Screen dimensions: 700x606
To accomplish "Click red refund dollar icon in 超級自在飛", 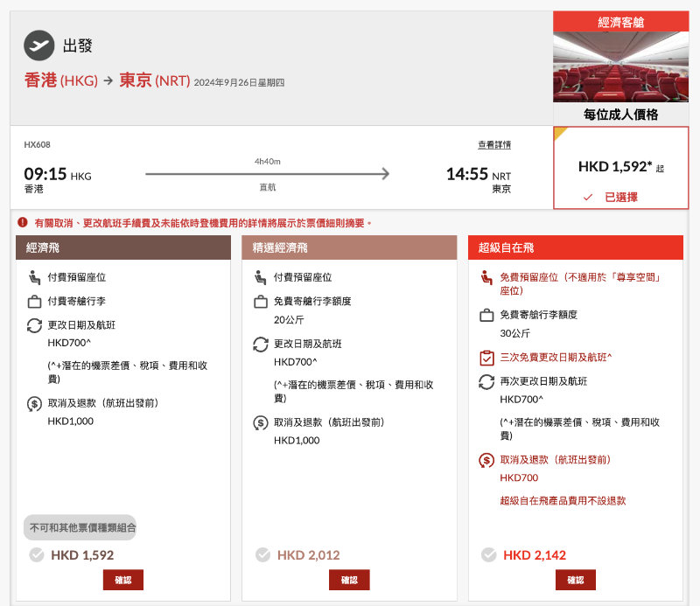I will pyautogui.click(x=486, y=460).
